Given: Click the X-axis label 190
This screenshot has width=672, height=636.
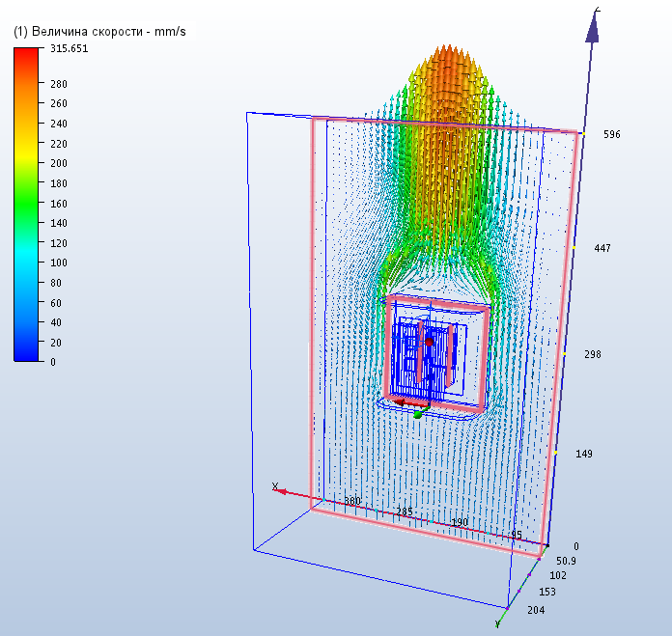Looking at the screenshot, I should point(459,522).
